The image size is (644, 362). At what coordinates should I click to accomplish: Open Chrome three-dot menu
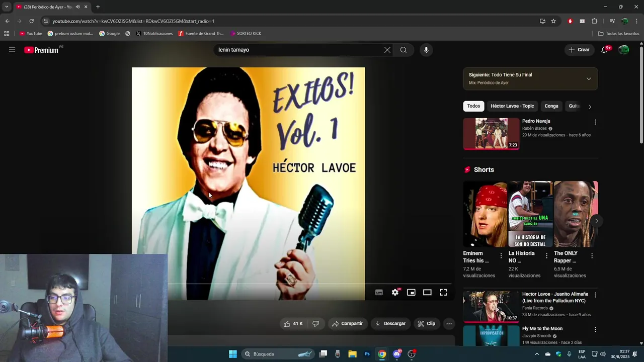(637, 21)
